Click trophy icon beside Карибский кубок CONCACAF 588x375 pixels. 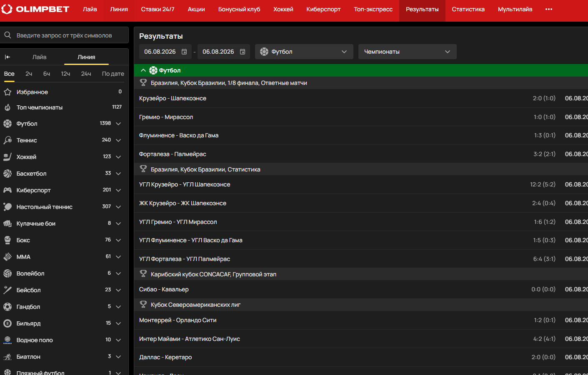click(x=143, y=274)
